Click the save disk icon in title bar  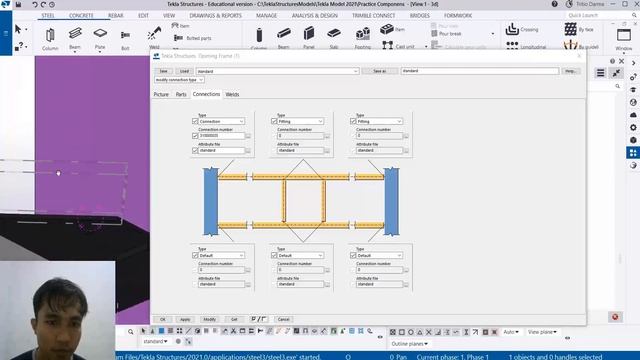pyautogui.click(x=18, y=4)
